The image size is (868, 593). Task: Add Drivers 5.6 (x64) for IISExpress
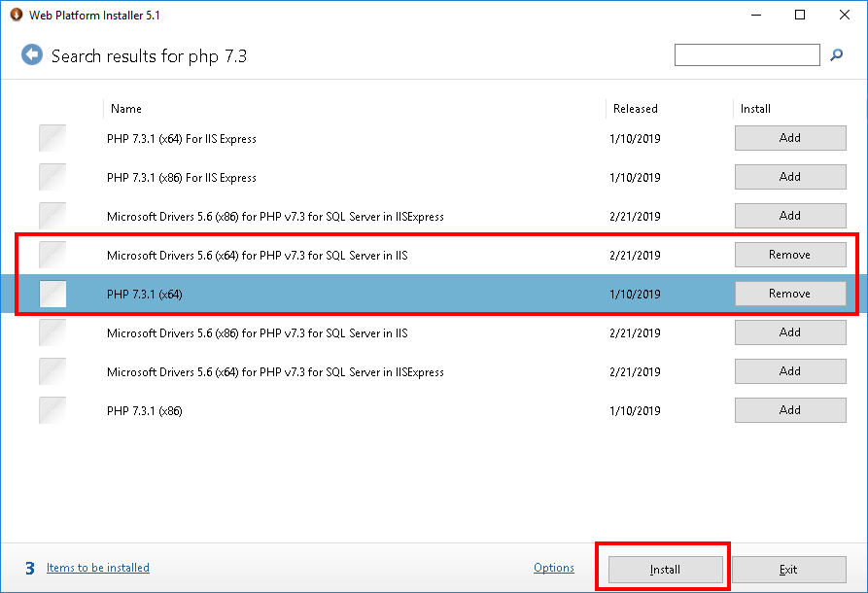pyautogui.click(x=790, y=371)
